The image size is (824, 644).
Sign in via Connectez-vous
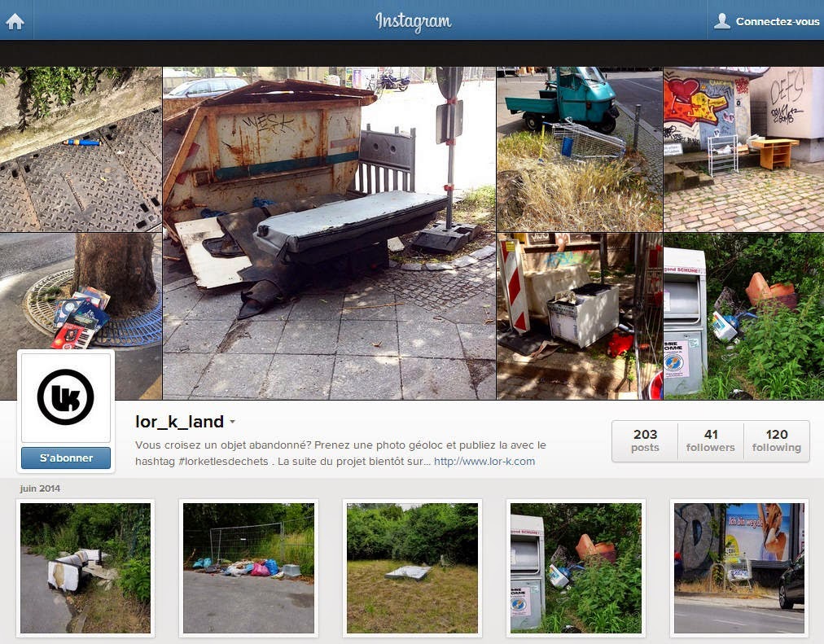[x=778, y=21]
